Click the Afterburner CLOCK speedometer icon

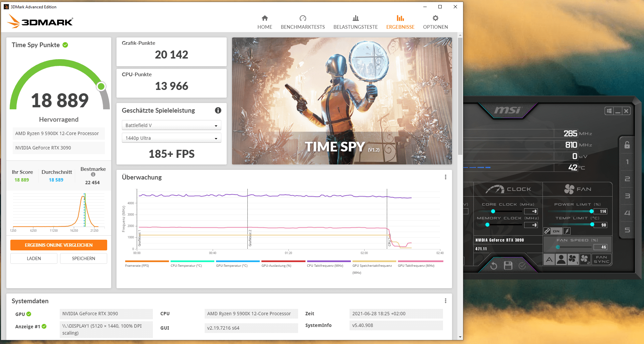point(495,189)
